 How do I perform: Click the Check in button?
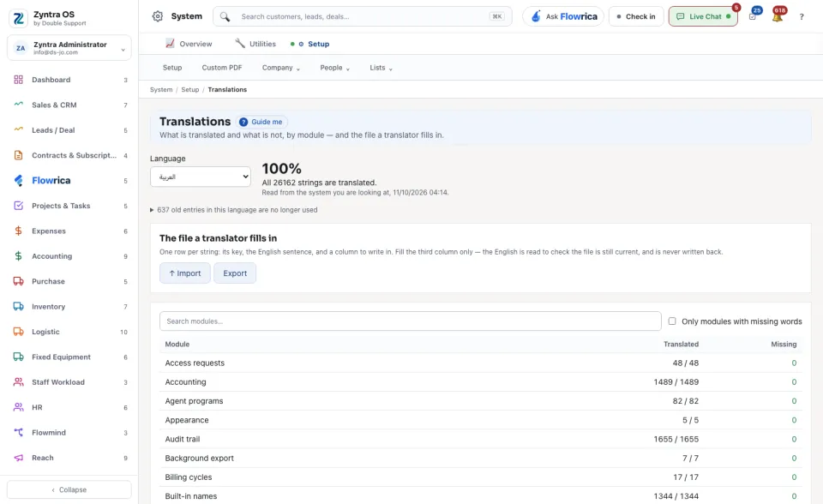(636, 16)
